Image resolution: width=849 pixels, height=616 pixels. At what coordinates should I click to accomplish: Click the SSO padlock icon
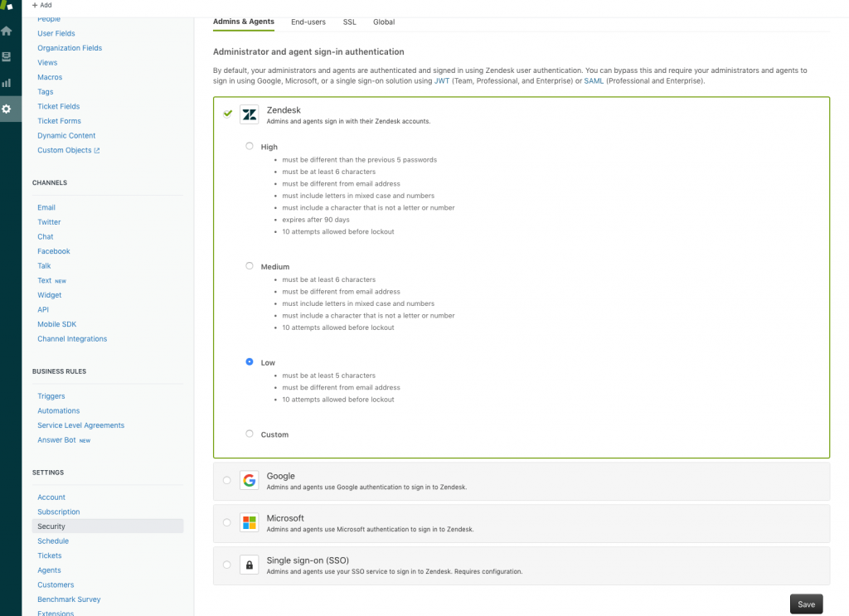249,565
